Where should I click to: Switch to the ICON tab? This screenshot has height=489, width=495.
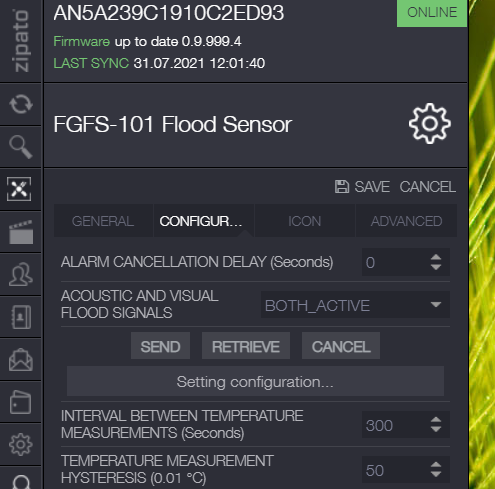[305, 221]
